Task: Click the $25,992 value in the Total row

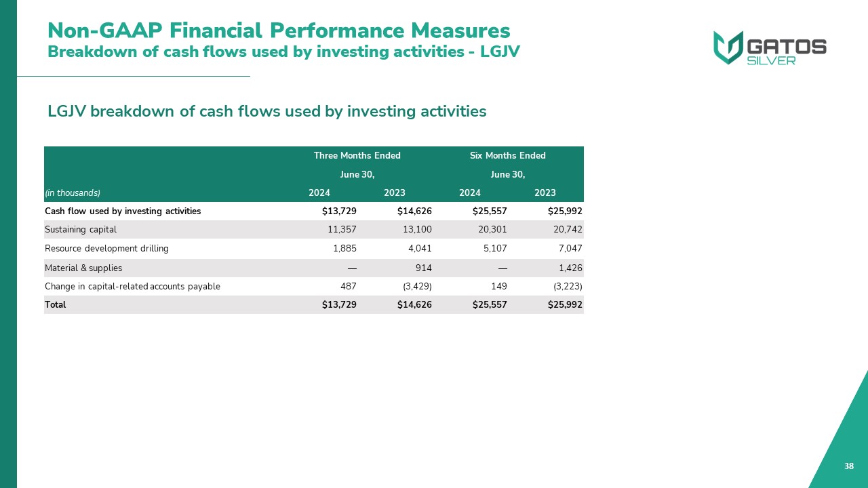Action: pyautogui.click(x=565, y=305)
